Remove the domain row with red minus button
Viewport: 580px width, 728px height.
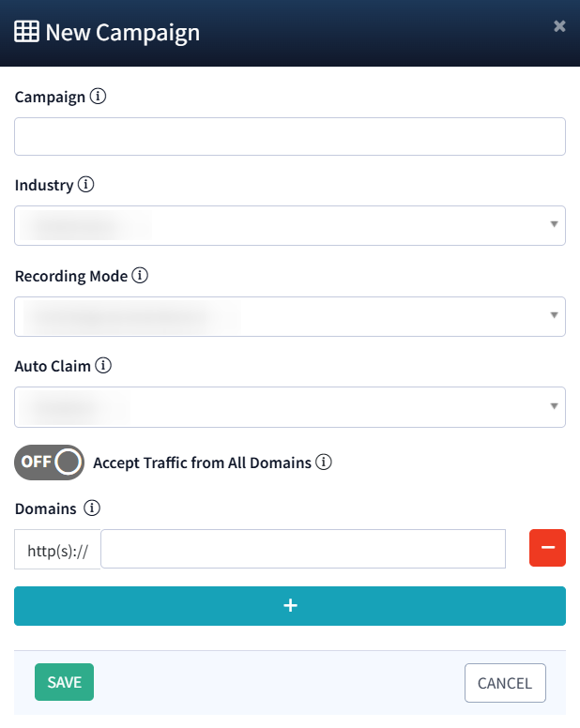tap(547, 548)
